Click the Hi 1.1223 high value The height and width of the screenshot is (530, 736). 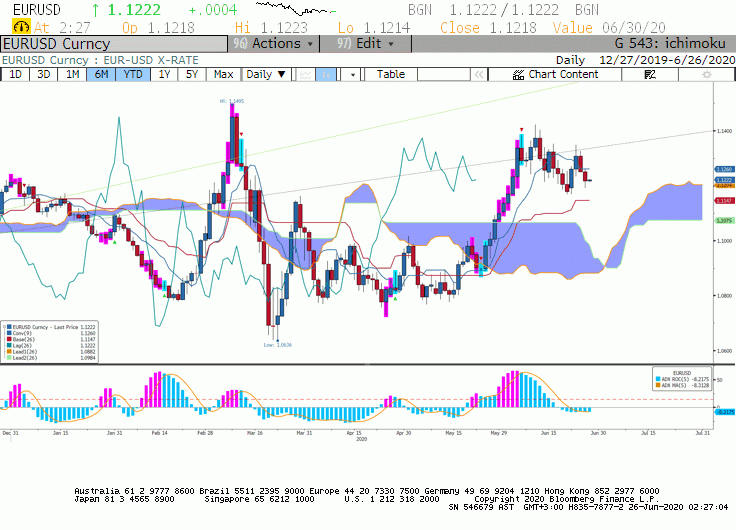(271, 28)
